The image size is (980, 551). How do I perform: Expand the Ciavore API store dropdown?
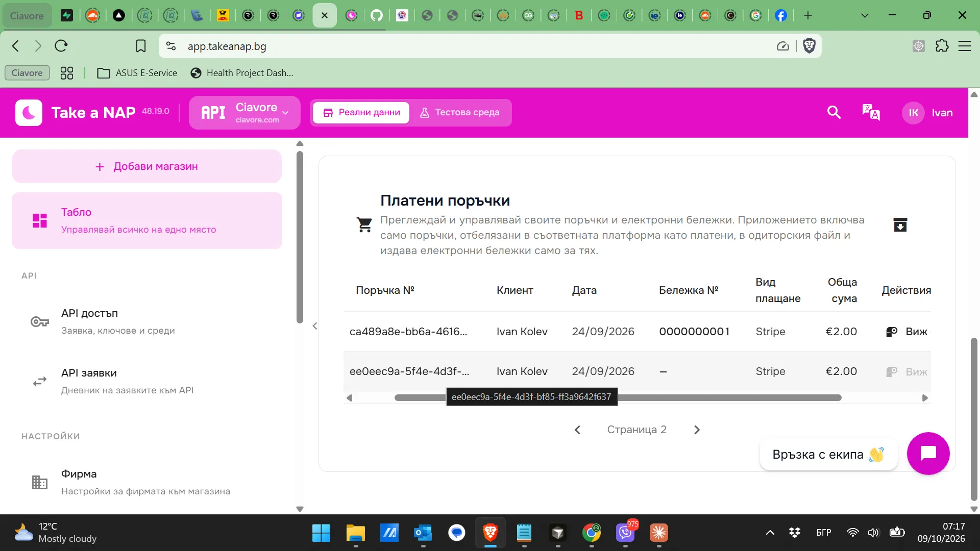[x=244, y=112]
